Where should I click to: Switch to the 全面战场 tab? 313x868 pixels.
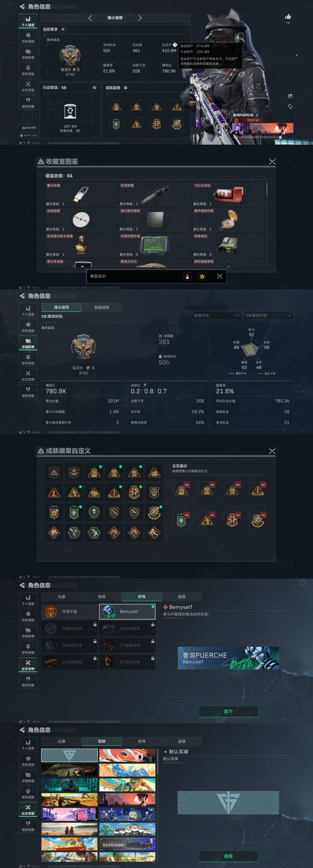pyautogui.click(x=102, y=307)
